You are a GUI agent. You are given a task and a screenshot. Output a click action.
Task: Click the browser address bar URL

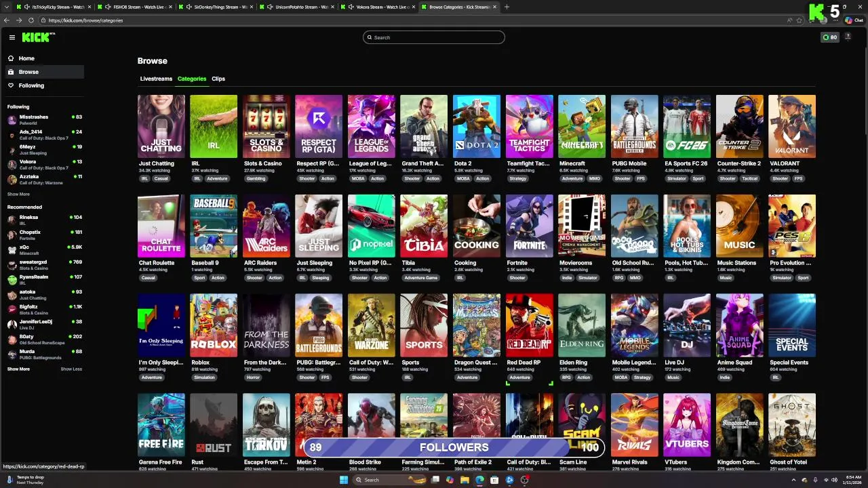(85, 20)
